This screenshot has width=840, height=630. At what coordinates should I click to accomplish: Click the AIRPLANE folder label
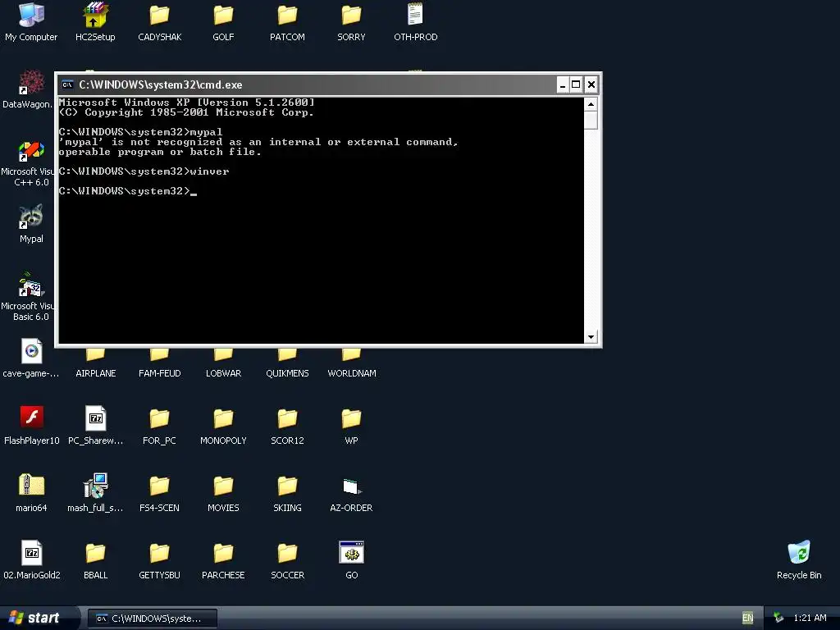tap(95, 373)
